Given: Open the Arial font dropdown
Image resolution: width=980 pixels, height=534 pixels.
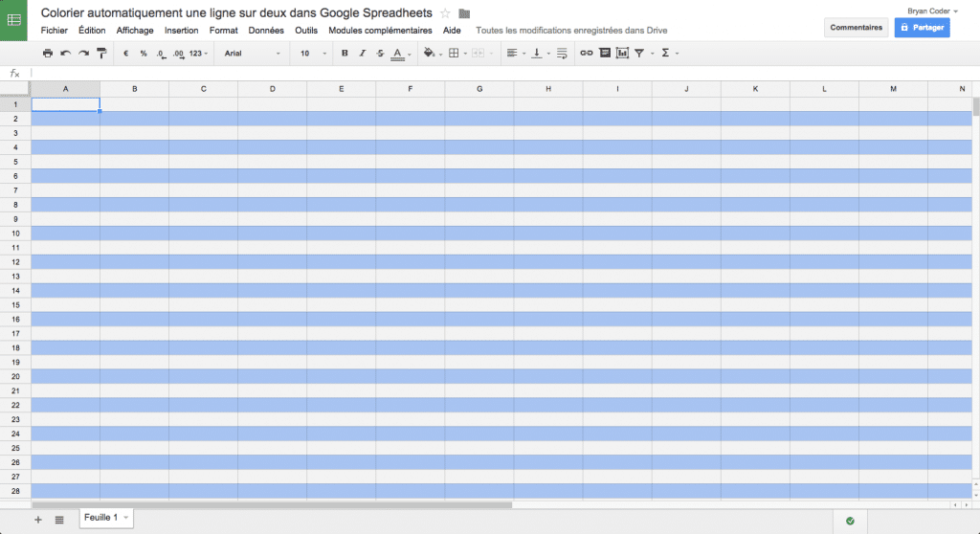Looking at the screenshot, I should 253,54.
